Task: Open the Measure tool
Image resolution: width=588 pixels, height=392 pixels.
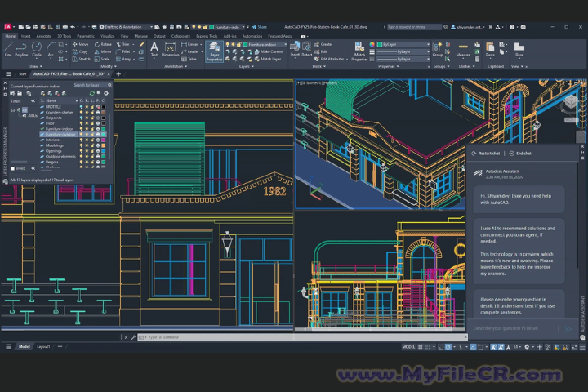Action: (463, 50)
